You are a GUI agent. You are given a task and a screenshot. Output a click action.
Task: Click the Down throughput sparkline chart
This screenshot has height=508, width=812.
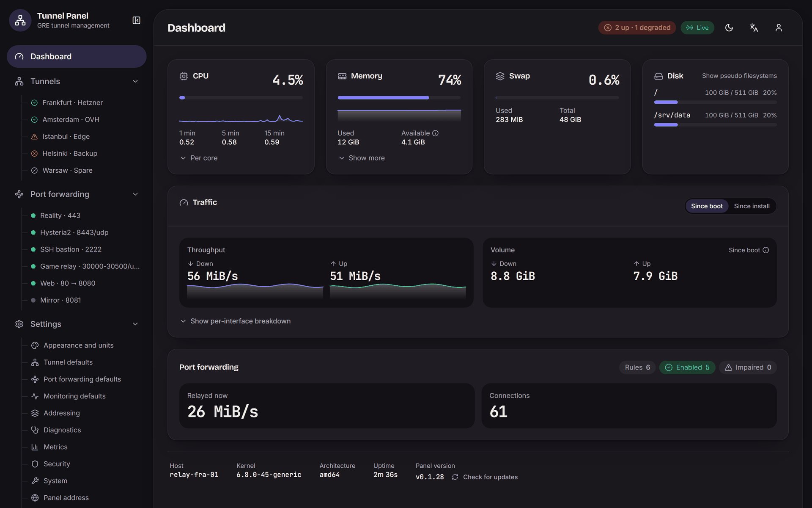[x=255, y=291]
